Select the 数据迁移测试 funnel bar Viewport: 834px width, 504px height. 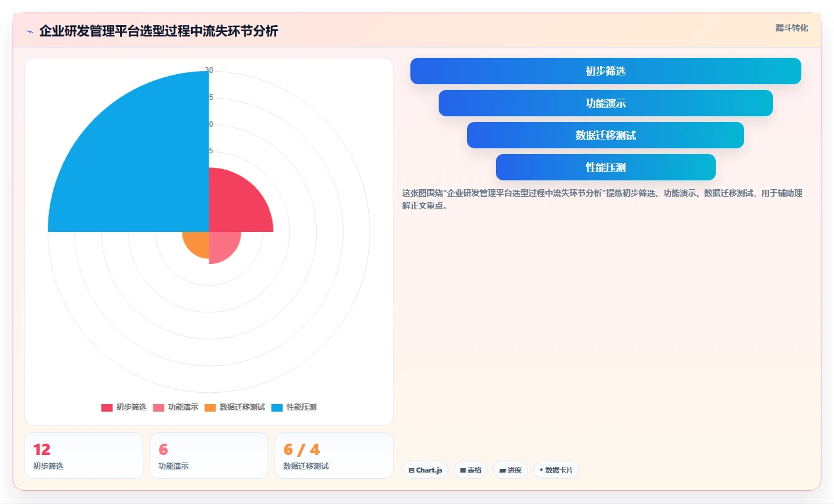click(x=606, y=135)
